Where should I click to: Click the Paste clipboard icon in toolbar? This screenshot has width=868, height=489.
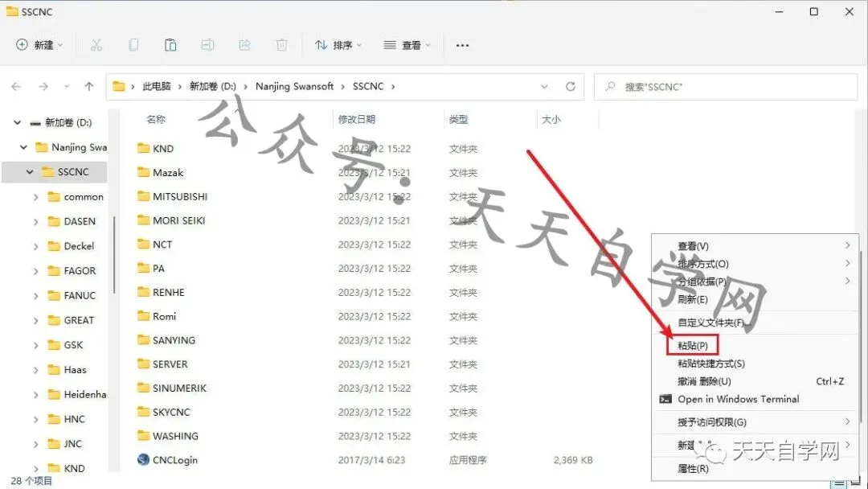[x=170, y=45]
